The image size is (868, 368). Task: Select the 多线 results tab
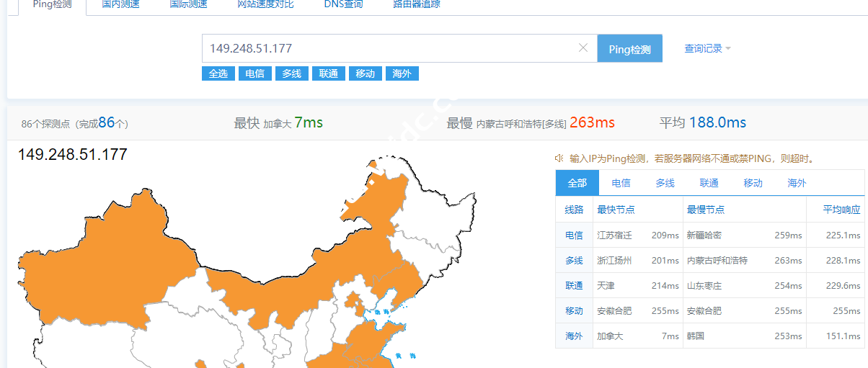click(665, 183)
